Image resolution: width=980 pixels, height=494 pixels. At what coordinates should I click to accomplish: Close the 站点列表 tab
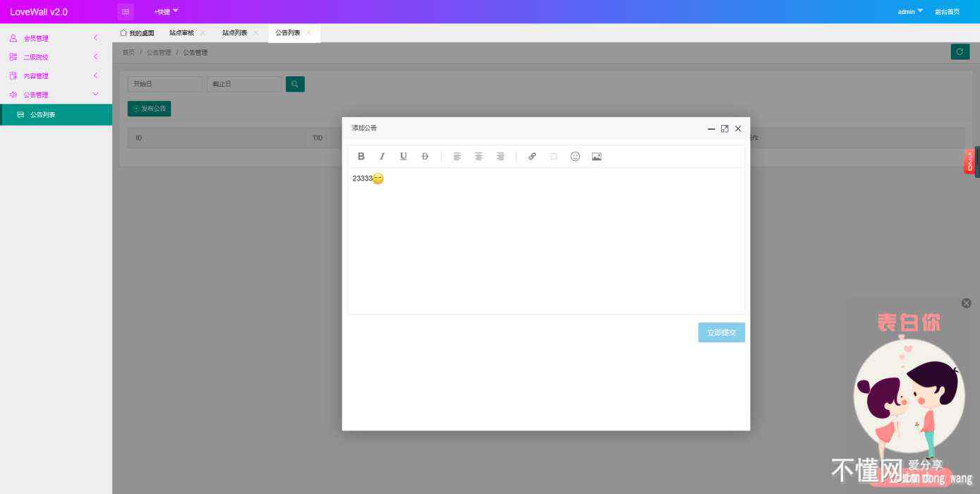point(255,32)
